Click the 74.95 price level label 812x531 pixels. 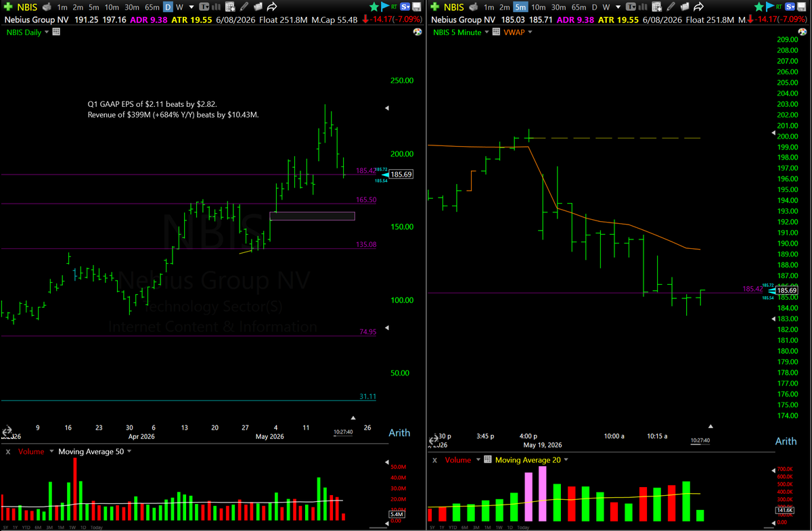coord(368,332)
